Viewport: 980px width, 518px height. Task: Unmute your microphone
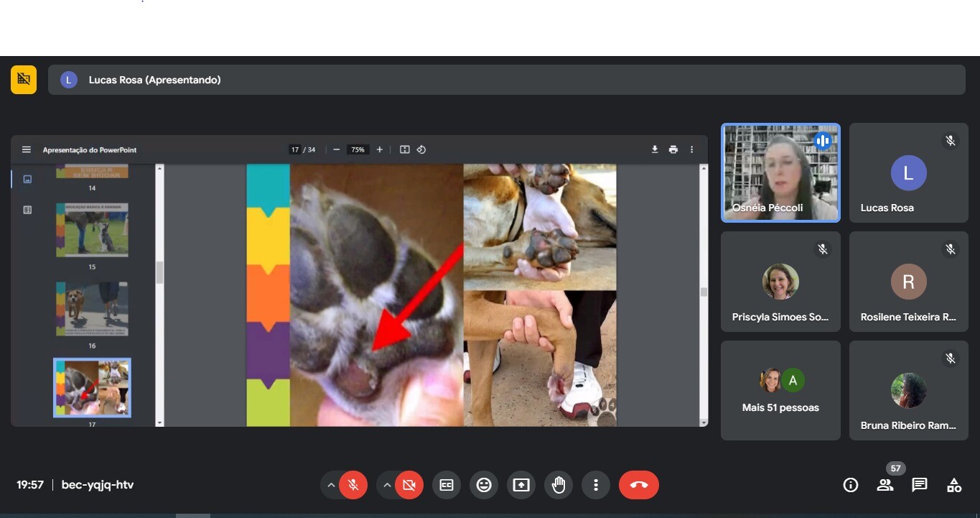click(x=353, y=485)
